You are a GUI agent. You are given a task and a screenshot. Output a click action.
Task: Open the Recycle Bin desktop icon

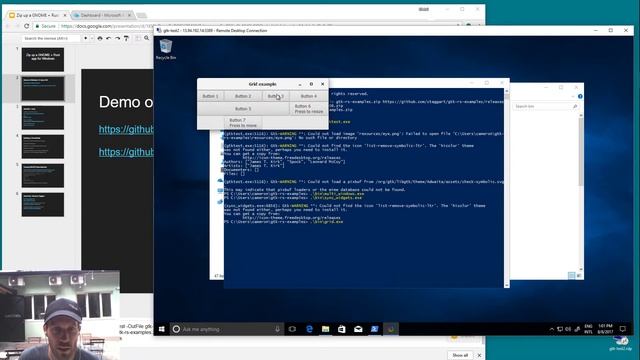click(x=166, y=49)
